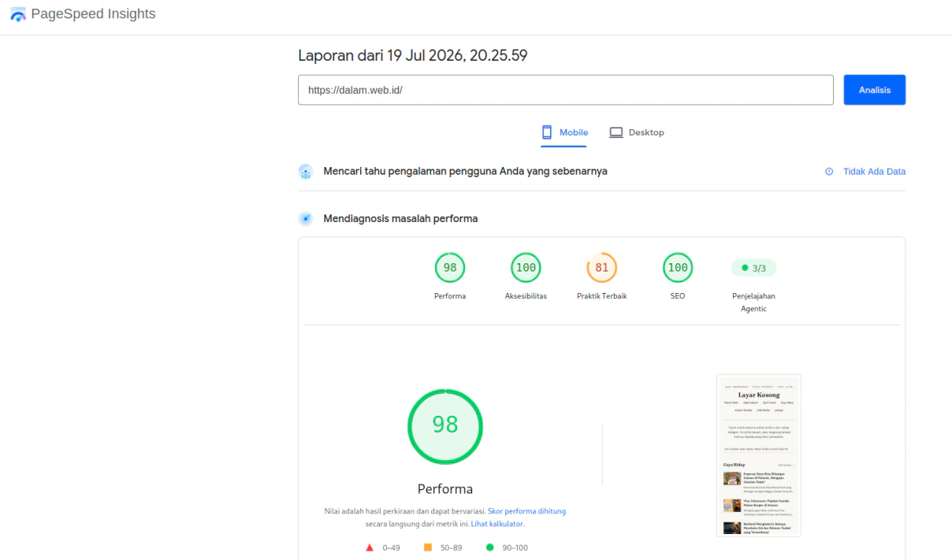Click the Tidak Ada Data info icon
952x560 pixels.
tap(829, 172)
